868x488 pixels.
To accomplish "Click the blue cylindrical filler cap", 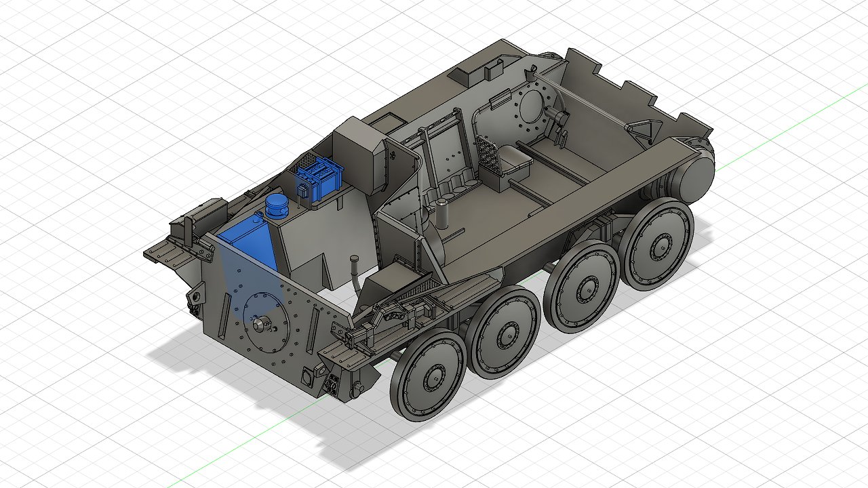I will point(277,205).
